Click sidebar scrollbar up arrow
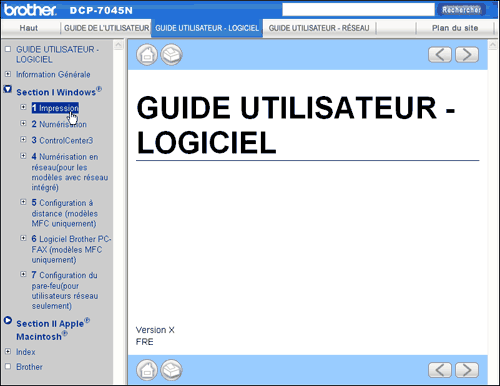500x386 pixels. click(119, 45)
